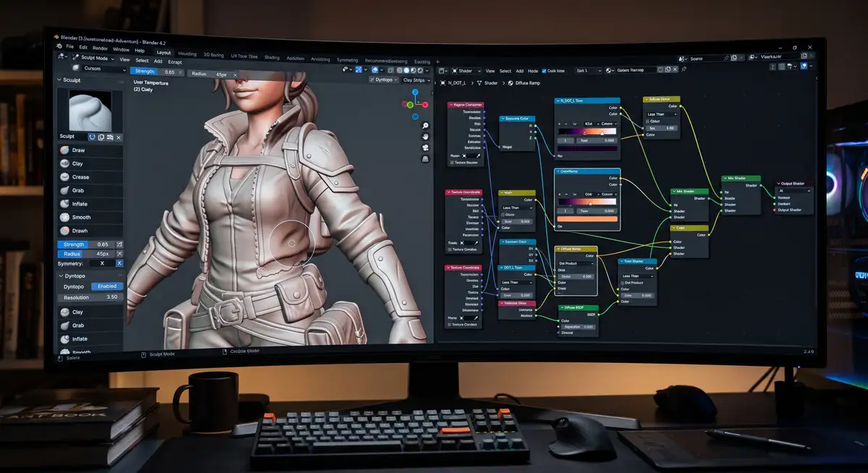The image size is (868, 473).
Task: Toggle the Cosik bloe checkbox in shader header
Action: coord(542,71)
